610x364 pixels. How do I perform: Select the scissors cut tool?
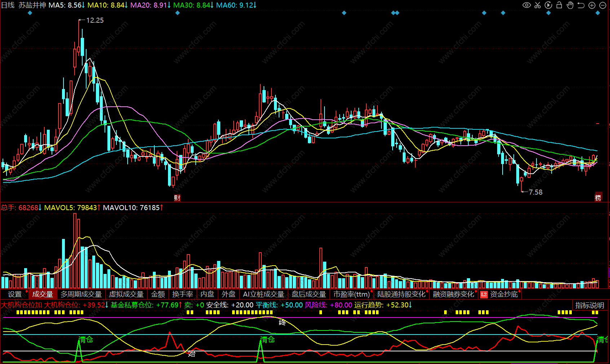pos(538,5)
